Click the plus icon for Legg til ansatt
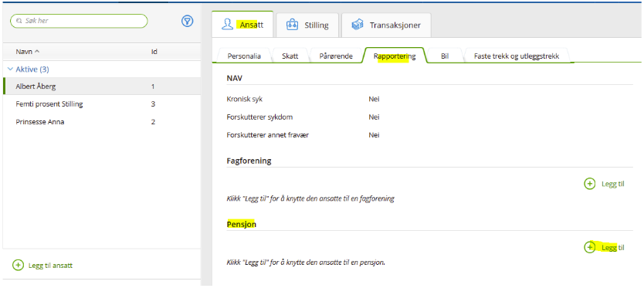This screenshot has height=288, width=644. [18, 266]
